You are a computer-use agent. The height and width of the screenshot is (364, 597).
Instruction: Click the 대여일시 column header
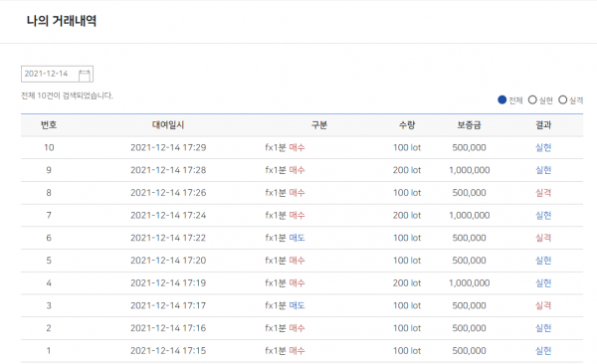168,125
